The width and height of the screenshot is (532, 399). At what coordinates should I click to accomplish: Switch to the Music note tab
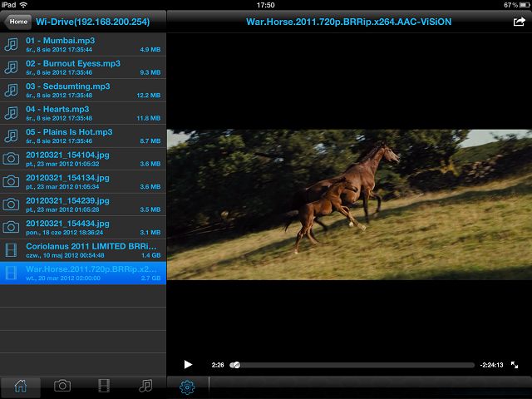pos(145,386)
